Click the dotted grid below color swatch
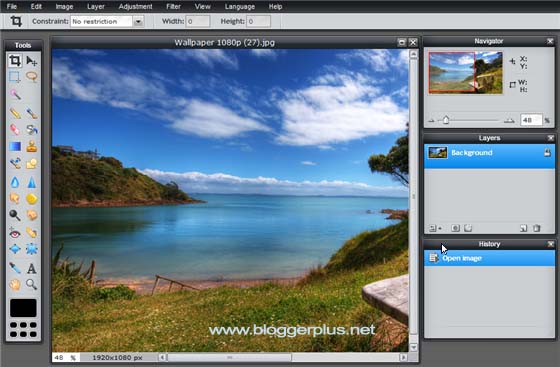560x367 pixels. (23, 330)
